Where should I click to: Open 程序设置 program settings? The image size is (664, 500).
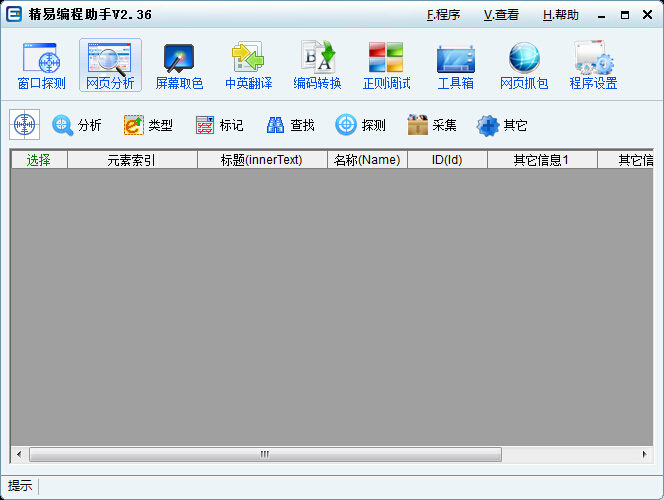[593, 65]
